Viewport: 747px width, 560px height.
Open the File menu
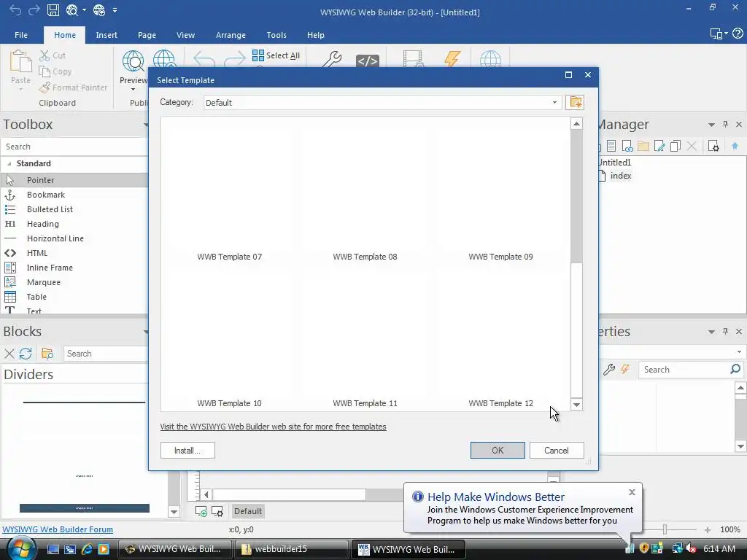pyautogui.click(x=21, y=35)
